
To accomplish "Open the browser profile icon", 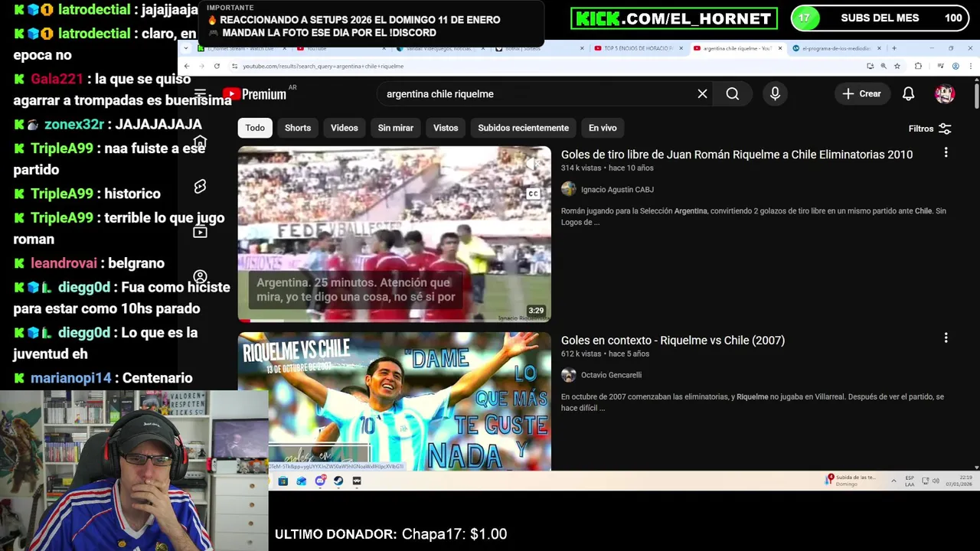I will (955, 67).
